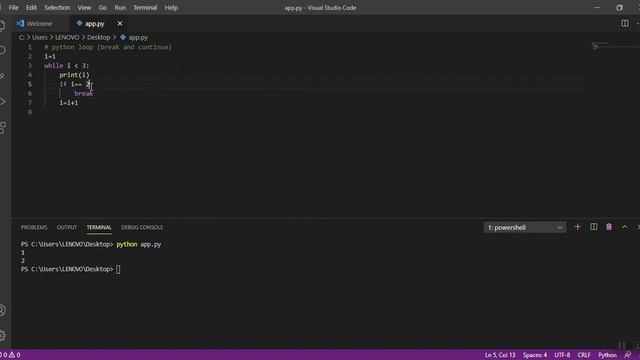
Task: Click Desktop in the breadcrumb path
Action: point(98,37)
